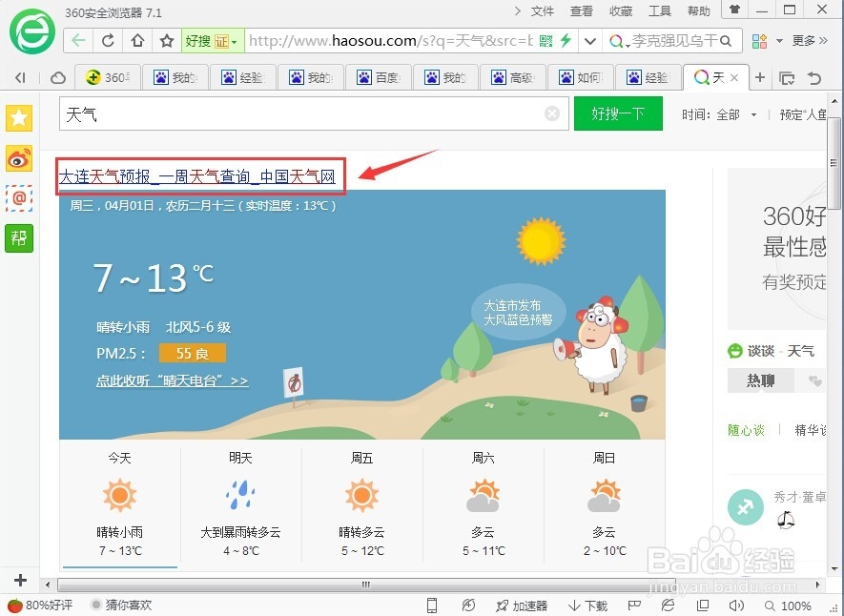Click the horizontal scrollbar thumb
844x616 pixels.
point(366,585)
